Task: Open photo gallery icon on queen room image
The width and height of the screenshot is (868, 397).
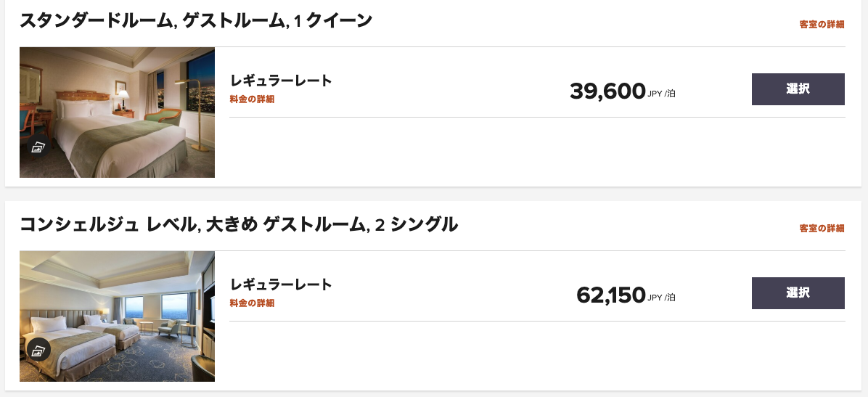Action: [x=38, y=147]
